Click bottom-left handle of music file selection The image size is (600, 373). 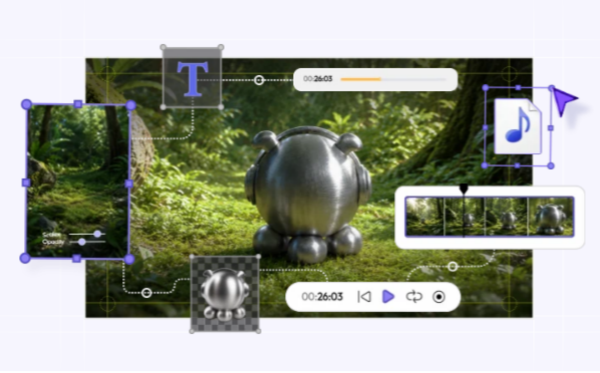coord(484,165)
